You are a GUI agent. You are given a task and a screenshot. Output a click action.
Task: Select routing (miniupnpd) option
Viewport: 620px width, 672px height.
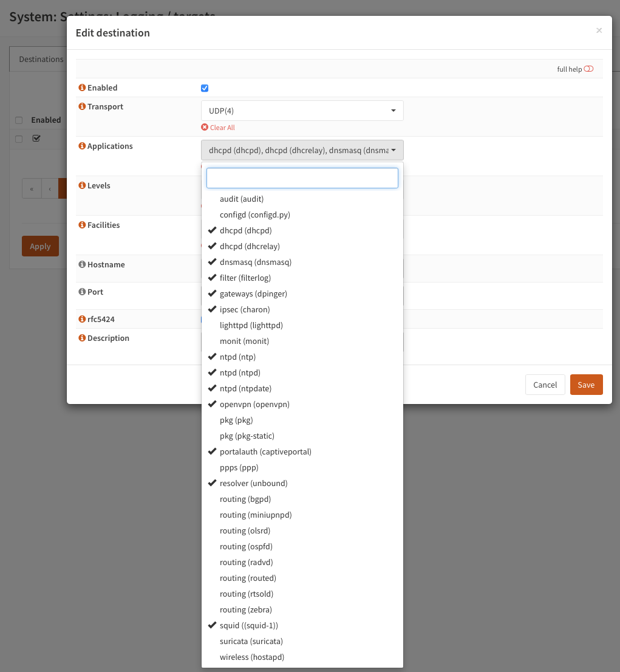(x=302, y=515)
